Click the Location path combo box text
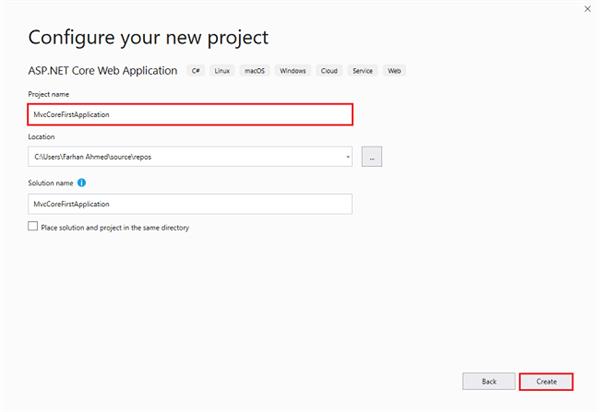600x412 pixels. [x=180, y=157]
